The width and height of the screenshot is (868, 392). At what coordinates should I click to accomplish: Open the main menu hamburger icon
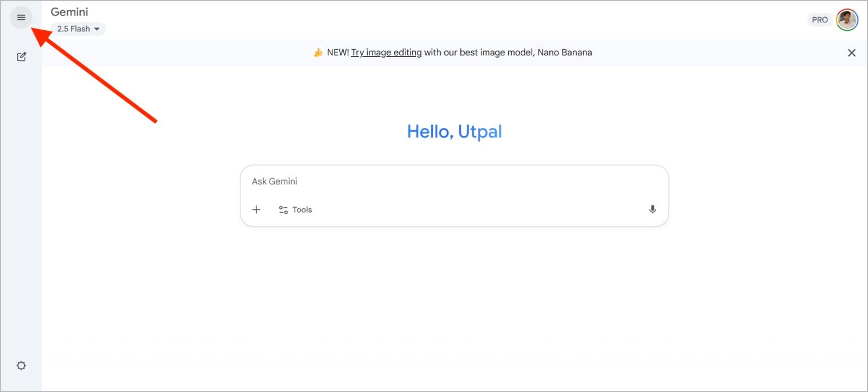tap(21, 18)
